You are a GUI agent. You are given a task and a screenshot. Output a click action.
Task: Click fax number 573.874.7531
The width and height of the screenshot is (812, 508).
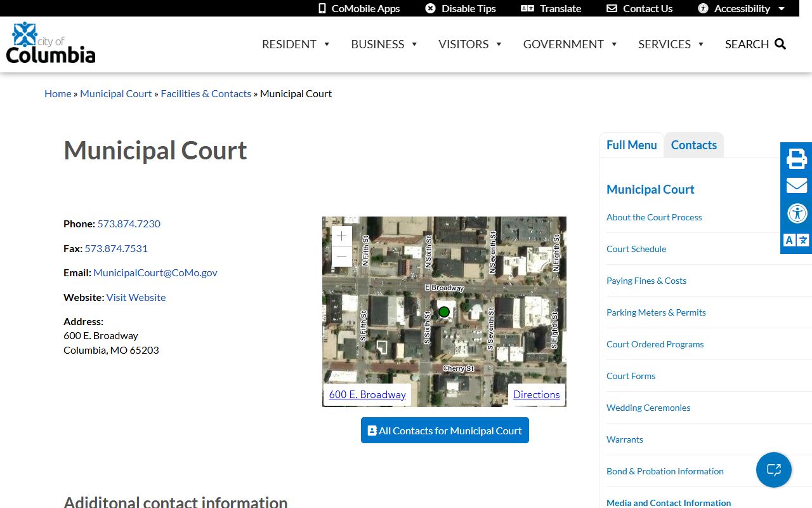coord(116,248)
